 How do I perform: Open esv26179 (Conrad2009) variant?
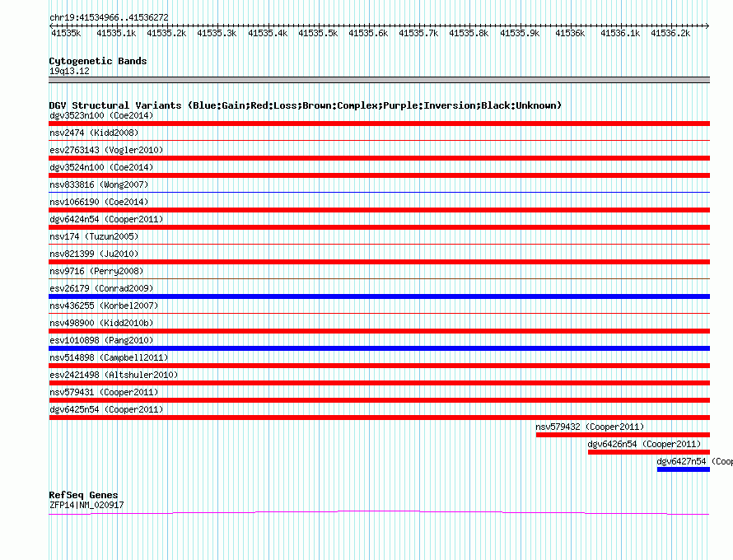(101, 288)
